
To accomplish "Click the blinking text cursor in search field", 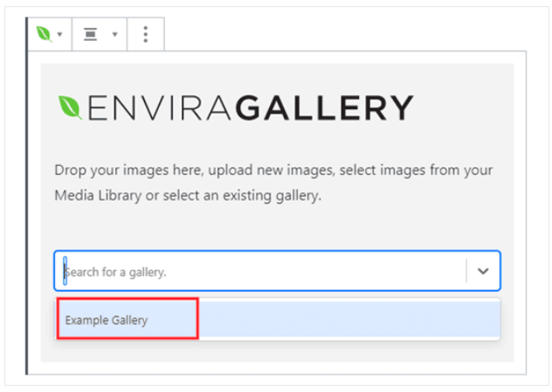I will [x=65, y=271].
